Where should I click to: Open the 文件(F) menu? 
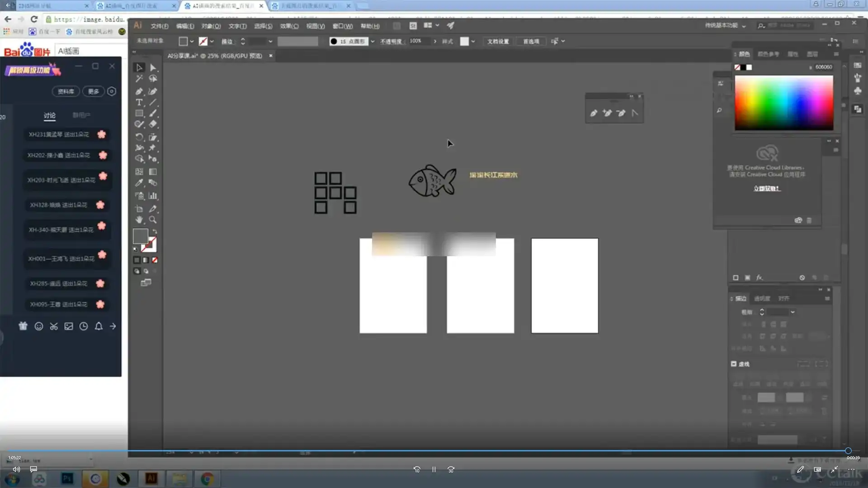[x=159, y=26]
